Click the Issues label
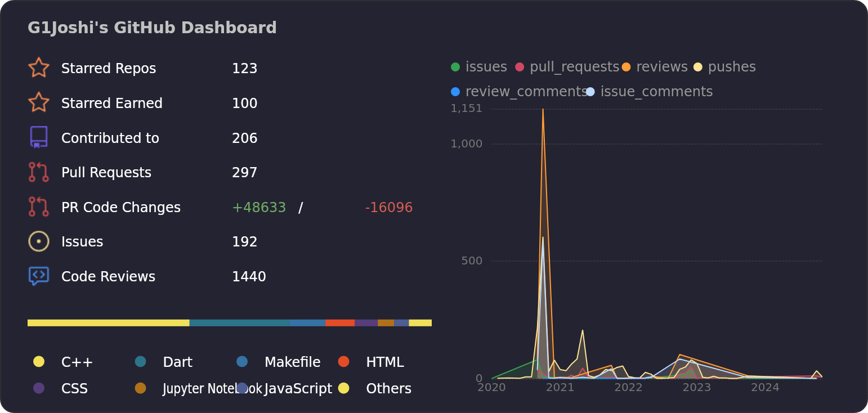This screenshot has width=868, height=413. 82,242
